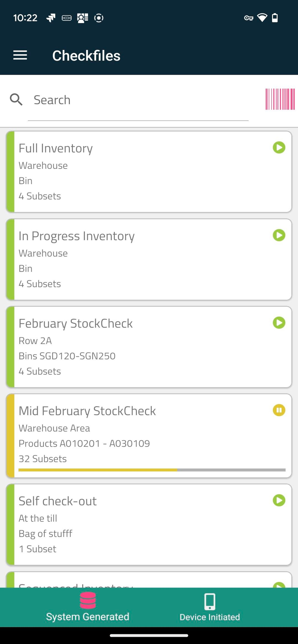
Task: Tap the System Generated database icon
Action: pos(88,600)
